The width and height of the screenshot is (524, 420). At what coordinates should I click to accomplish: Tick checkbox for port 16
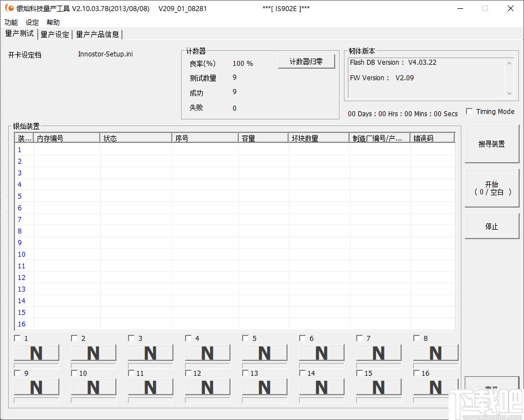coord(417,373)
